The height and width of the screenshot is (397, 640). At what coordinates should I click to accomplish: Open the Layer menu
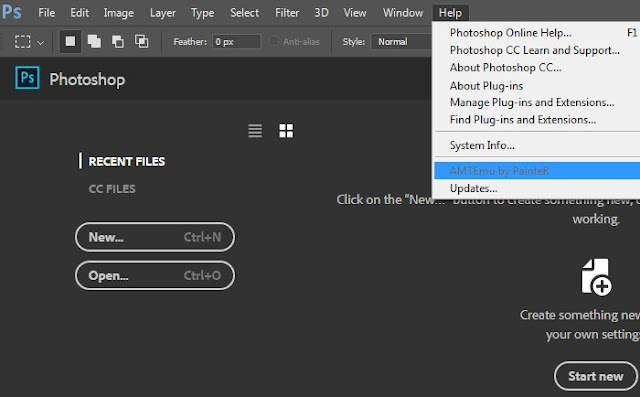[x=162, y=13]
